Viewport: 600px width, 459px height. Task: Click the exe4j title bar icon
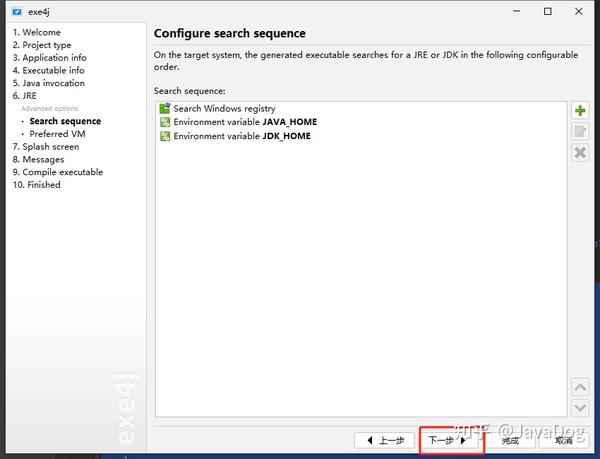[17, 12]
